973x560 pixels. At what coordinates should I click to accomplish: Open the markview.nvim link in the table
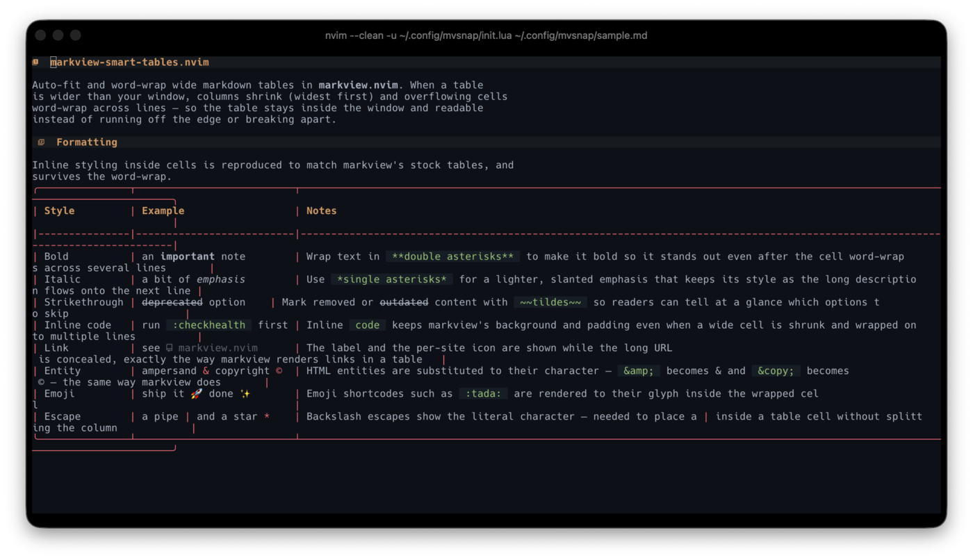(x=218, y=348)
